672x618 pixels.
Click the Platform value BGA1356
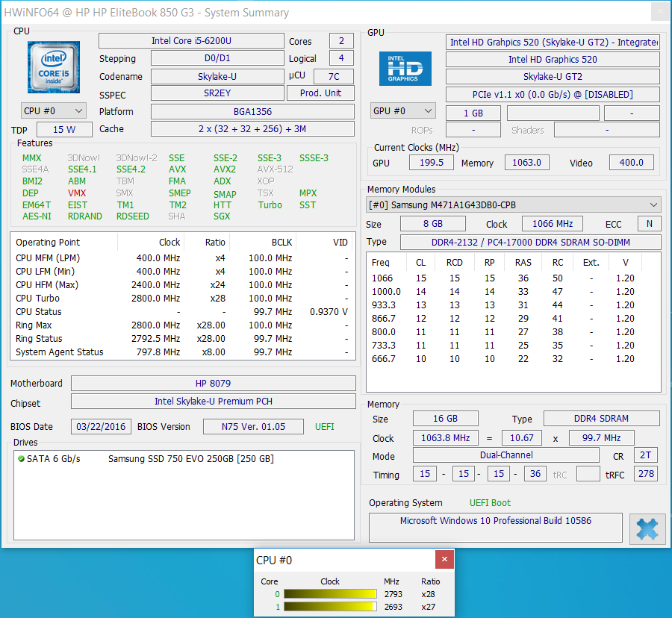click(252, 111)
